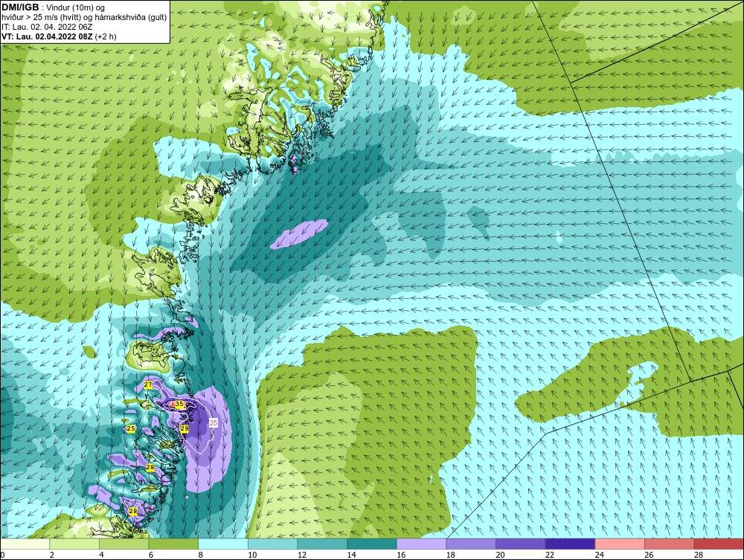Click the 6–8 m/s olive green swatch
This screenshot has width=744, height=560.
173,544
